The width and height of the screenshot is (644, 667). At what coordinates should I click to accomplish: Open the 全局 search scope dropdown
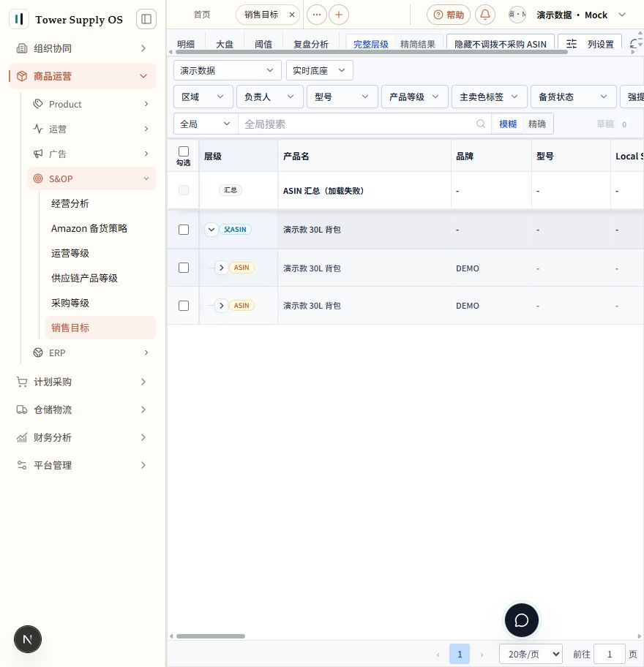tap(206, 124)
